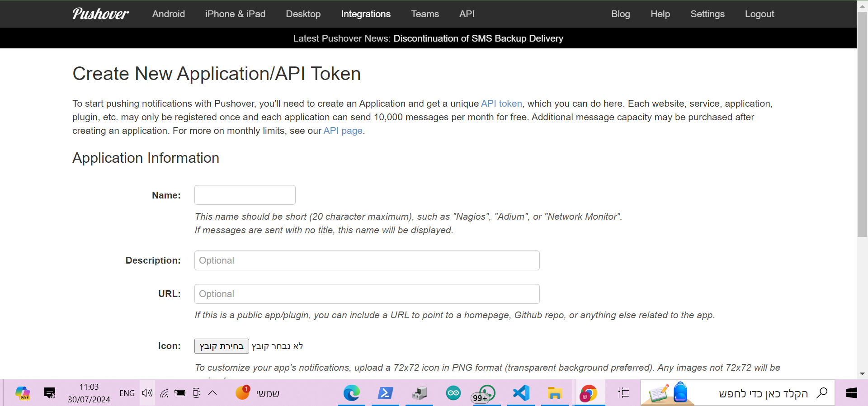
Task: Follow the API page link
Action: point(343,131)
